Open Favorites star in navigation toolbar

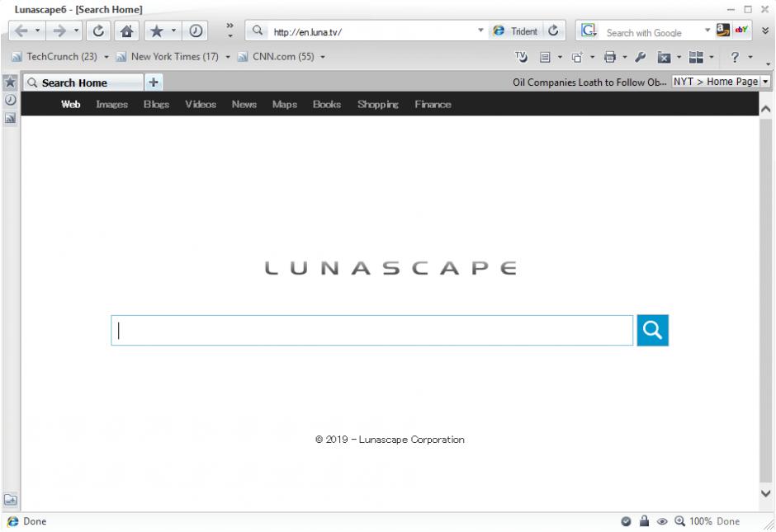[x=156, y=31]
